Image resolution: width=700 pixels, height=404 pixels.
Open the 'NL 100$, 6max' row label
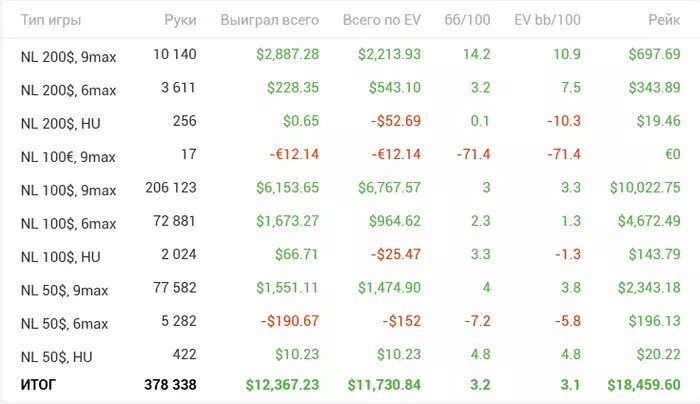click(x=68, y=223)
